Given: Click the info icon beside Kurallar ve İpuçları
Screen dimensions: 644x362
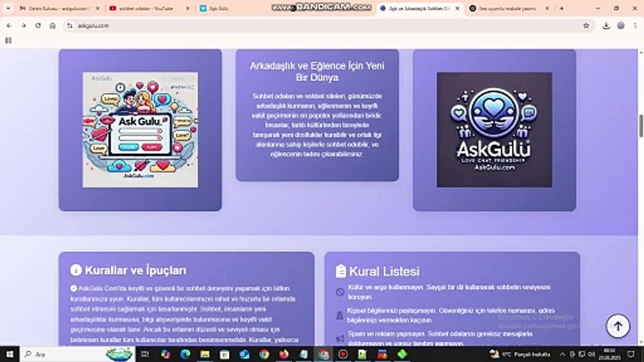Looking at the screenshot, I should click(76, 270).
